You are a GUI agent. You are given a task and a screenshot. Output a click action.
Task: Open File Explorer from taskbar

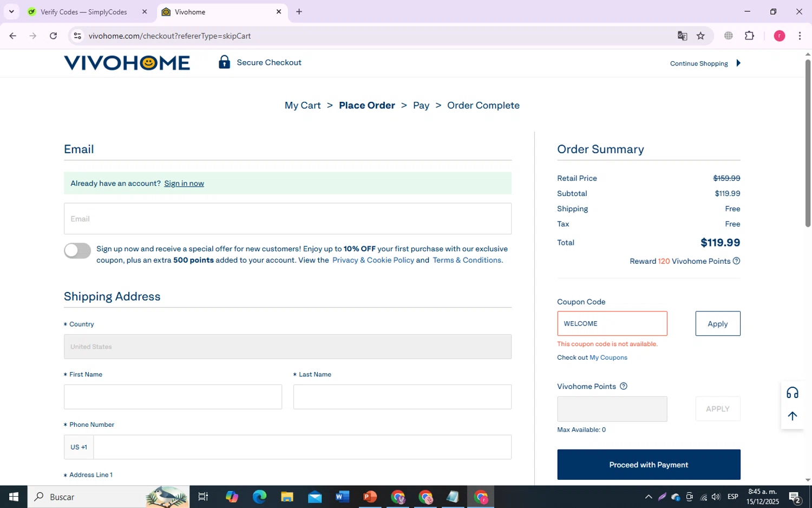[x=287, y=497]
